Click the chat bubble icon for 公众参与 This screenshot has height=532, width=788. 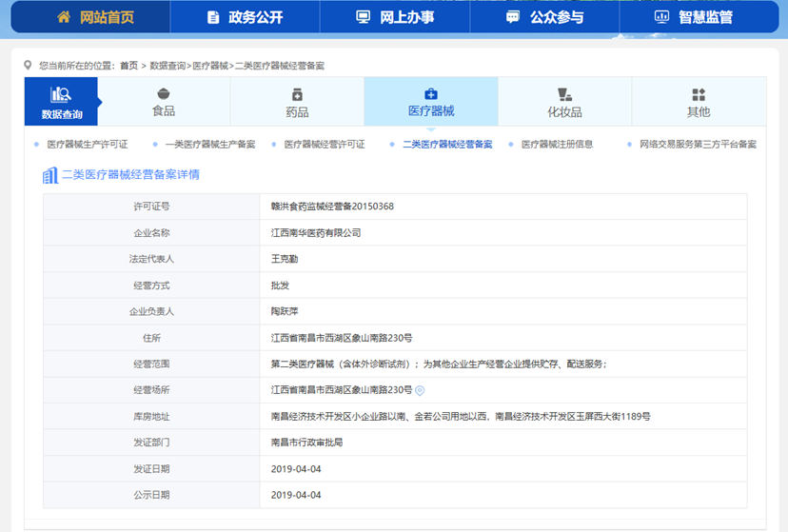[513, 17]
